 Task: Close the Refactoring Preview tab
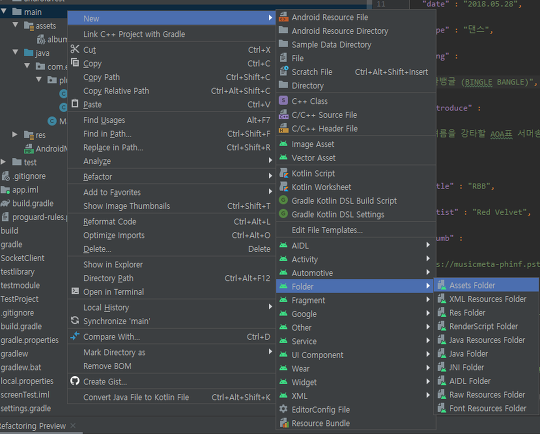pyautogui.click(x=73, y=426)
